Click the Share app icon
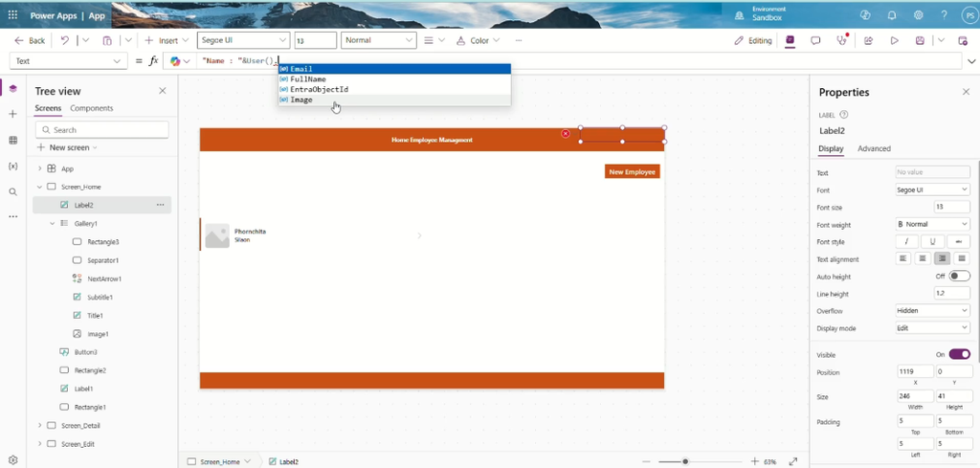This screenshot has height=468, width=980. tap(868, 40)
